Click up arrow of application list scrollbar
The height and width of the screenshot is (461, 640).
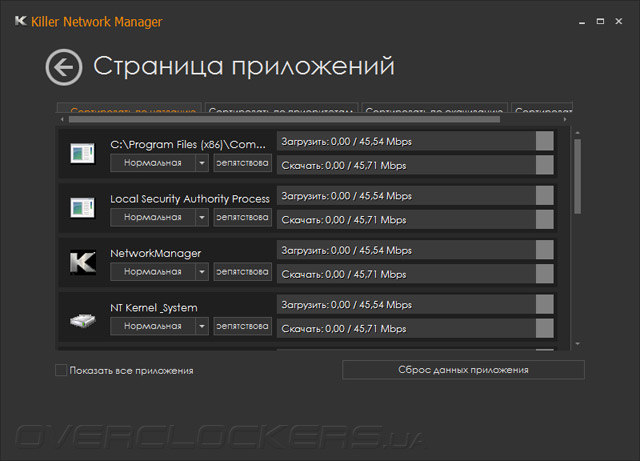(x=577, y=133)
